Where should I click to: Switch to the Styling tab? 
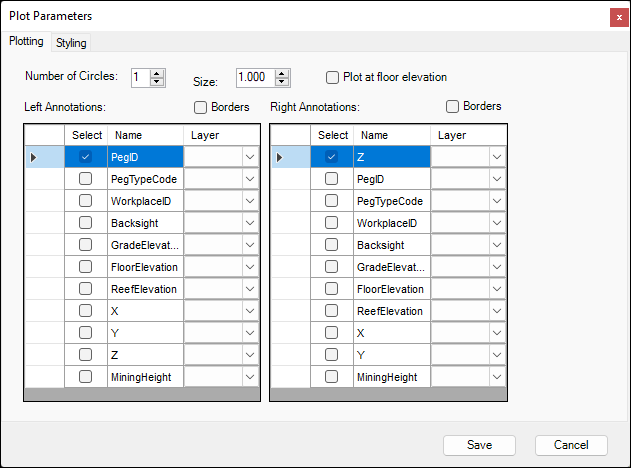[x=71, y=43]
